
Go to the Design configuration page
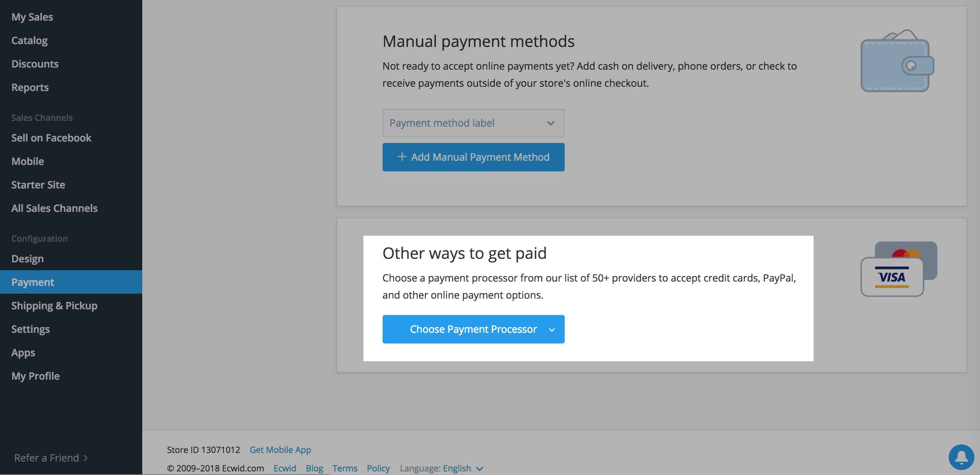pos(27,259)
